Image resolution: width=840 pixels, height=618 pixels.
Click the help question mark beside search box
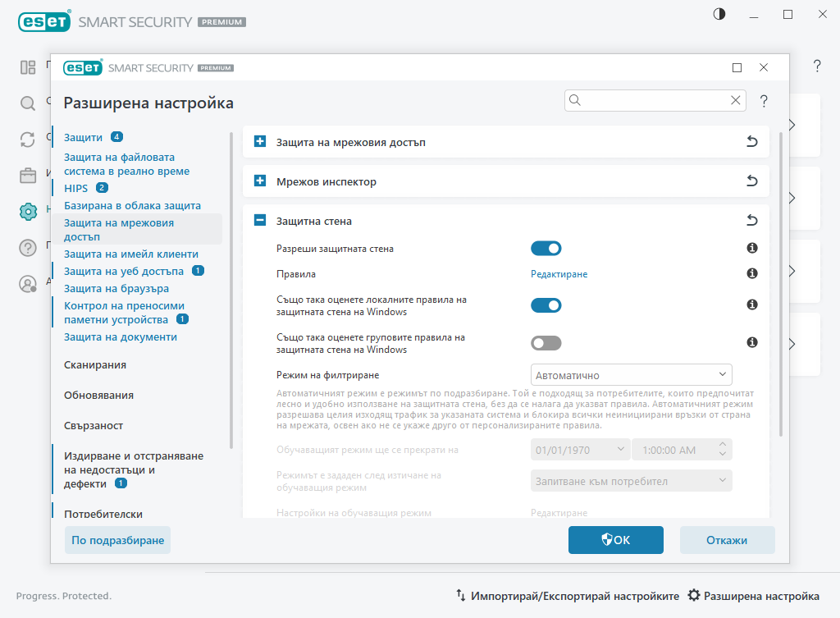(764, 101)
